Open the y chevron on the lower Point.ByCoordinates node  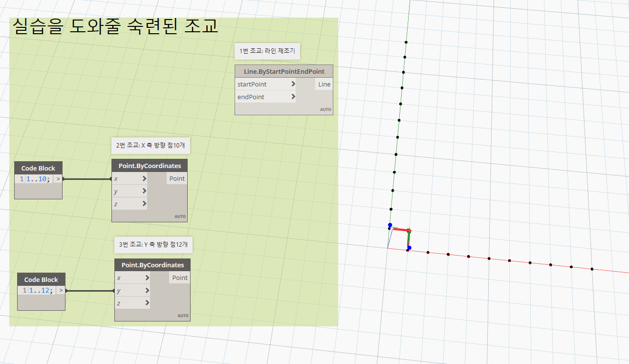147,290
